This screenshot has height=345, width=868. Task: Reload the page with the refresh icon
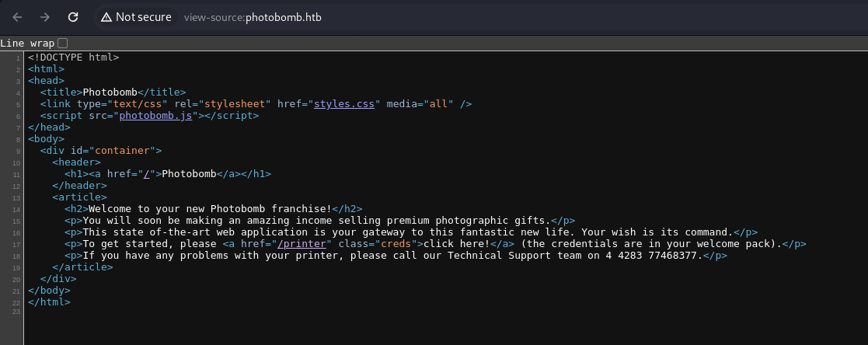[x=73, y=17]
